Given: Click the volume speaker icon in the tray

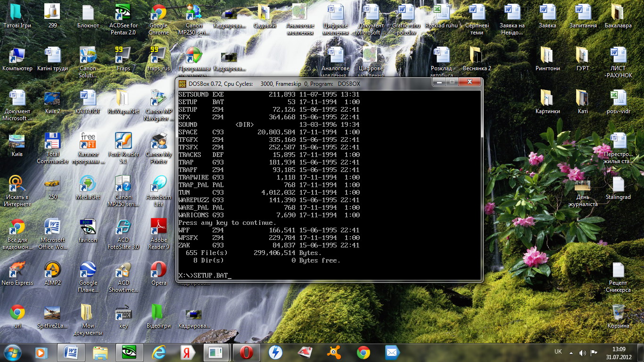Looking at the screenshot, I should tap(583, 353).
